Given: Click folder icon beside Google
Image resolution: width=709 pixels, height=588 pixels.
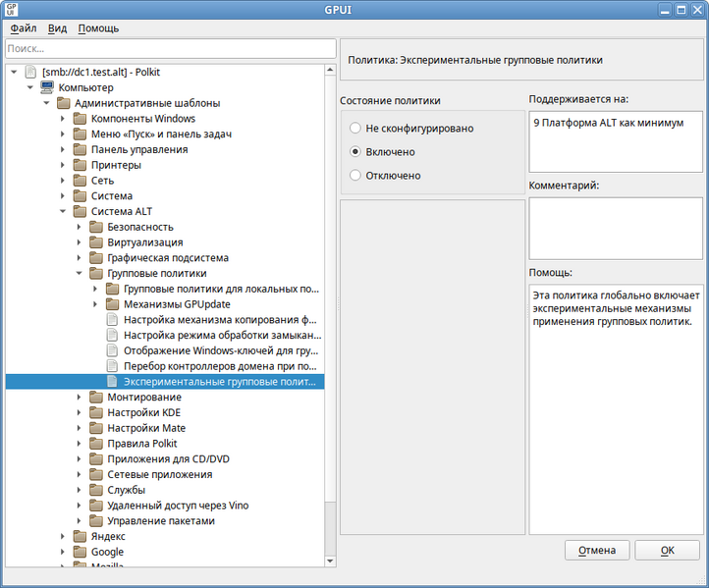Looking at the screenshot, I should tap(80, 552).
